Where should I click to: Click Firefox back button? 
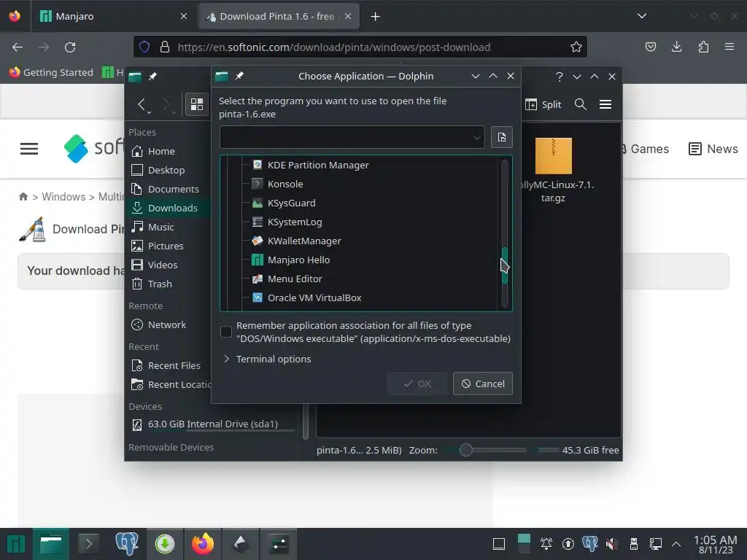click(x=18, y=47)
